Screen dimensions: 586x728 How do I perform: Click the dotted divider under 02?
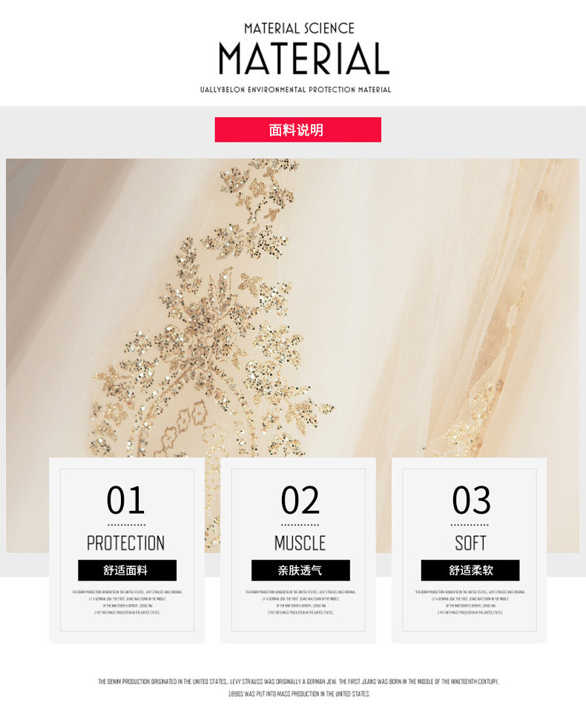coord(300,525)
